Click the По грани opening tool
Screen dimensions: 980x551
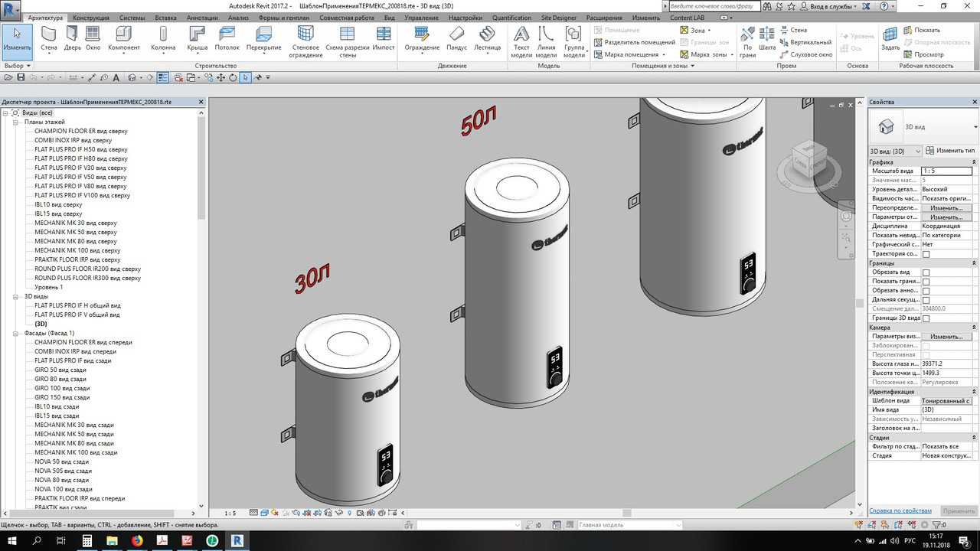tap(748, 43)
